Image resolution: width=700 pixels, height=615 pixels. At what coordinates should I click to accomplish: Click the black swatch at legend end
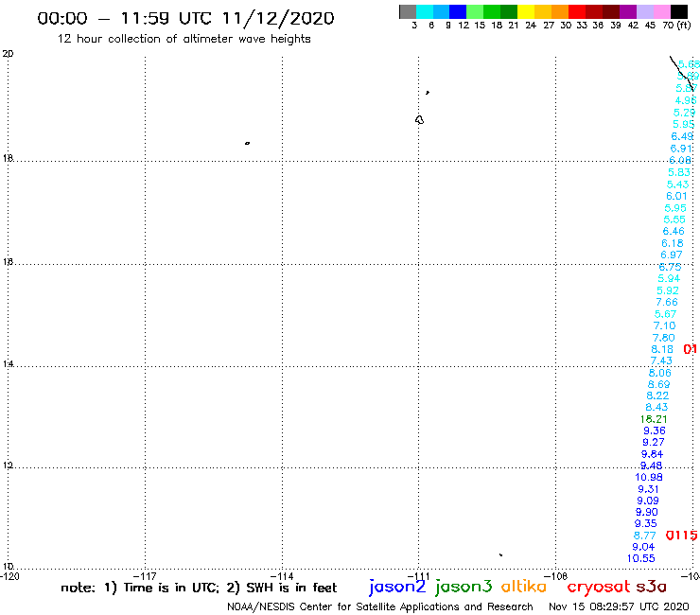pos(678,11)
